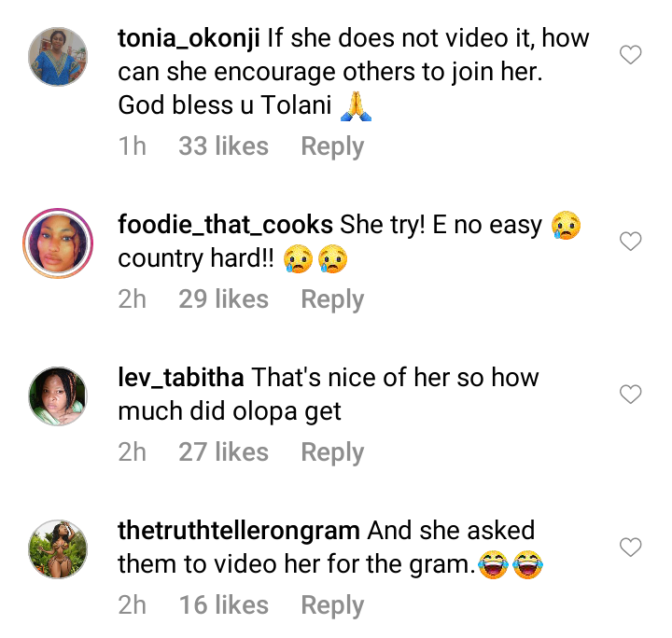Like tonia_okonji's comment with the heart
This screenshot has height=638, width=672.
[x=631, y=56]
